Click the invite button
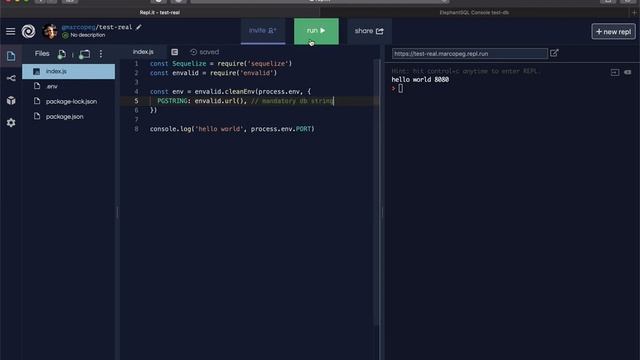This screenshot has width=640, height=360. coord(263,31)
